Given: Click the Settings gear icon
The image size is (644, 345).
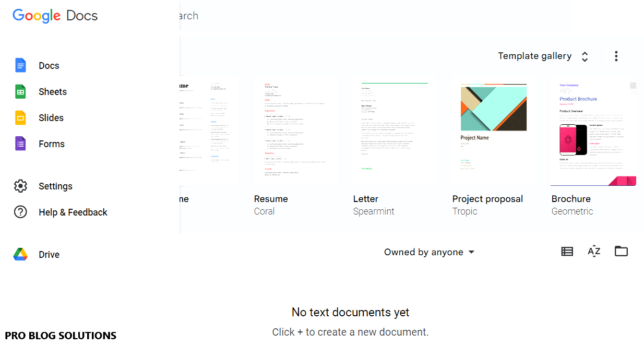Looking at the screenshot, I should coord(20,186).
